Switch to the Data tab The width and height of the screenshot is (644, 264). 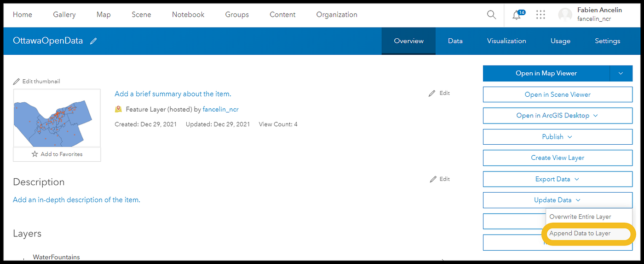tap(455, 41)
